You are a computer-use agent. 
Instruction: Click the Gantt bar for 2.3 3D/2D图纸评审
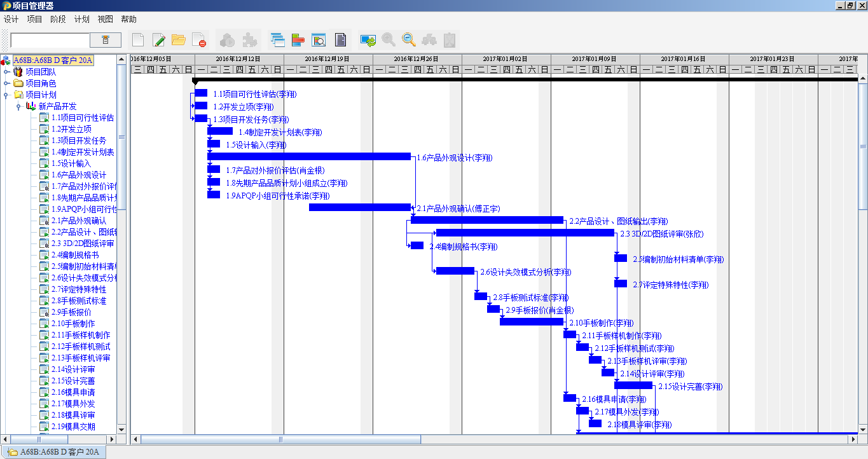525,233
